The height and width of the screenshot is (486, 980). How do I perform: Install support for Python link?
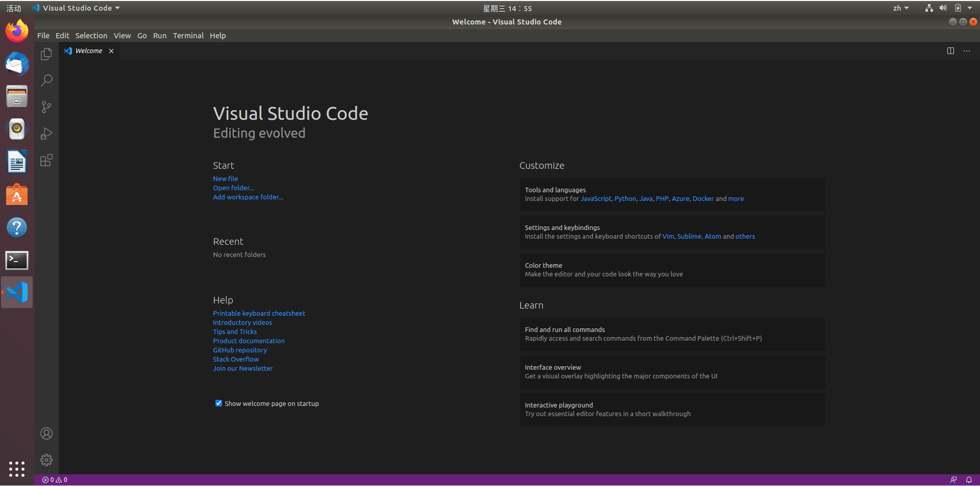pos(625,199)
